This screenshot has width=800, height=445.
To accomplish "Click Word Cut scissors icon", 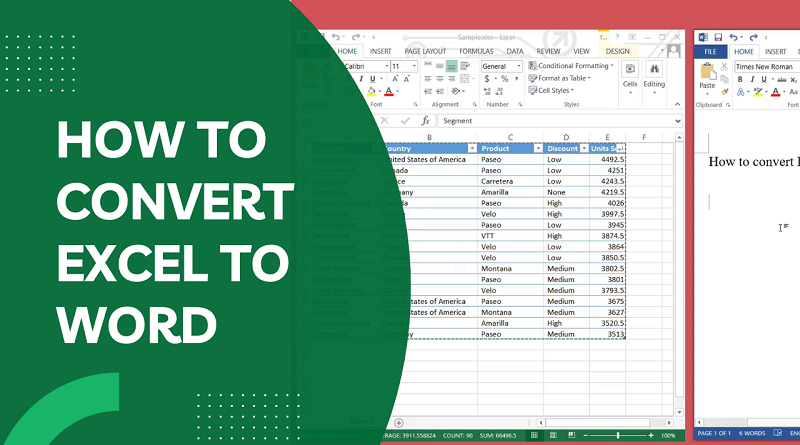I will tap(724, 67).
